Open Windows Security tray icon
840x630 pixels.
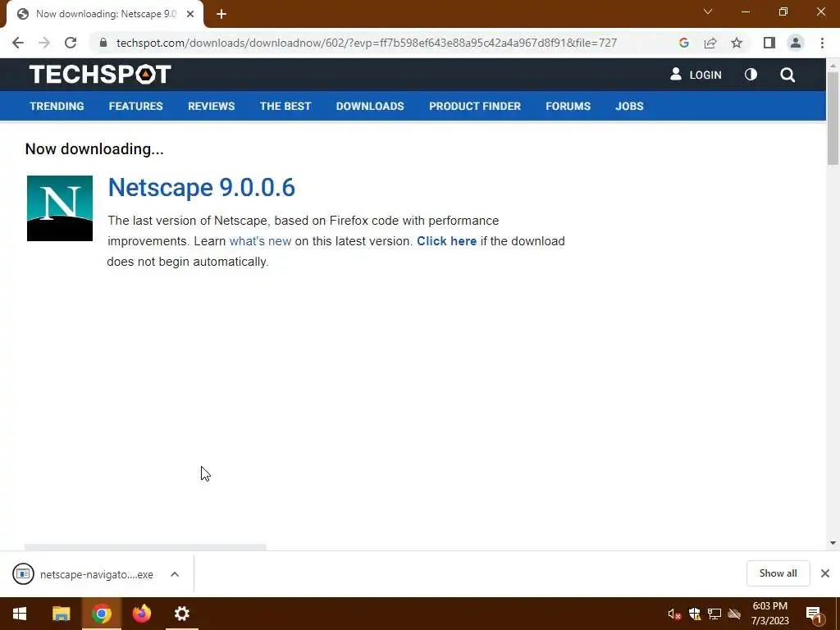pyautogui.click(x=694, y=614)
